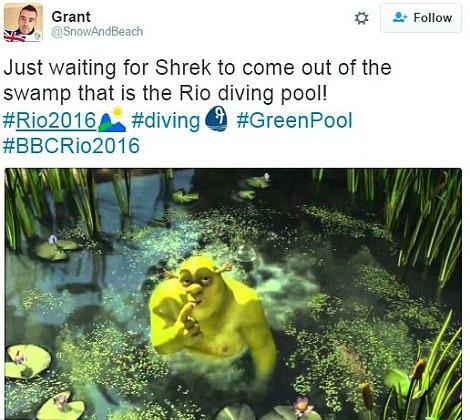Click the purple flower on left lily pad
This screenshot has height=420, width=470.
pos(53,239)
